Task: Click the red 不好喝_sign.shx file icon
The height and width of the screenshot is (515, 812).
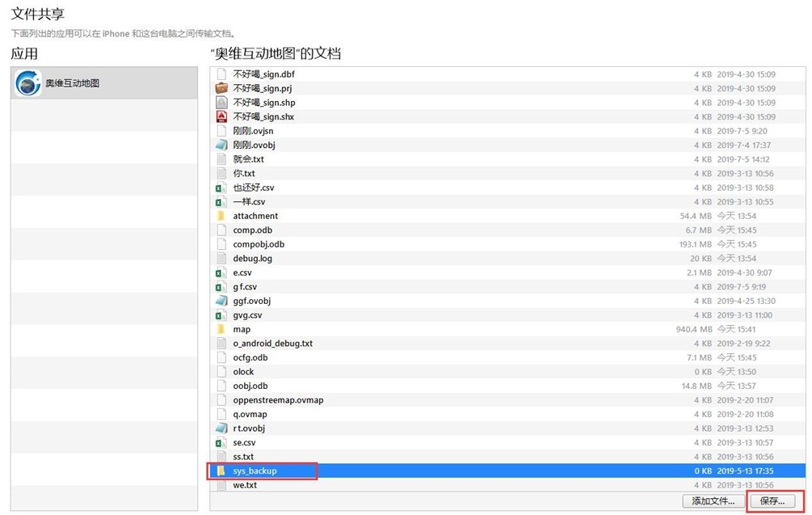Action: [221, 117]
